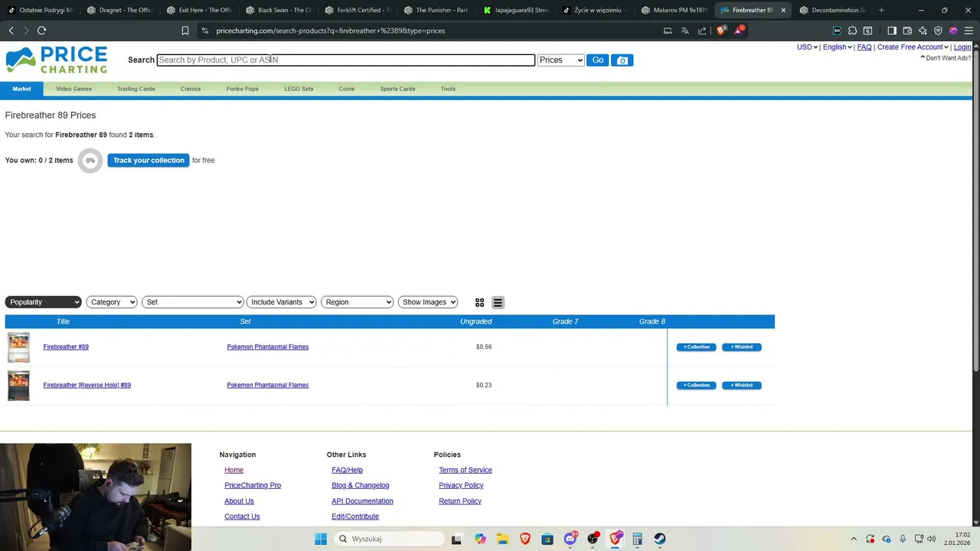Toggle browser sidebar panel icon
Viewport: 980px width, 551px height.
pos(892,31)
